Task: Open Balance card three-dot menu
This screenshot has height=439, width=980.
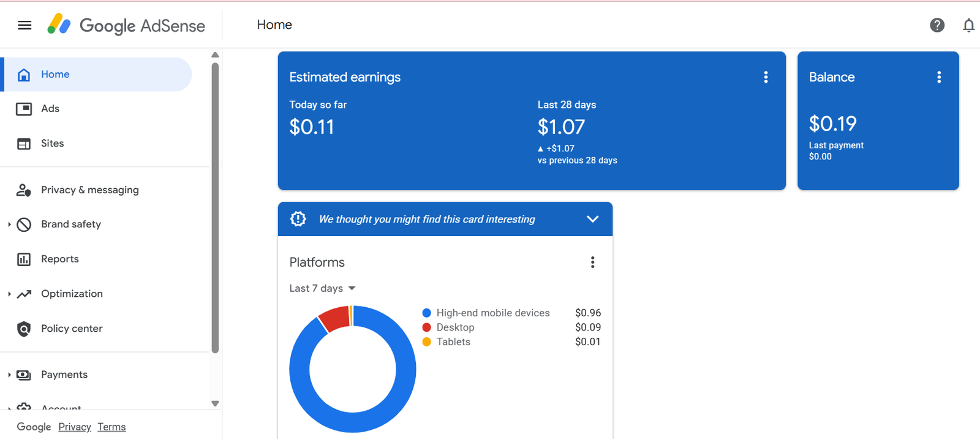Action: 938,77
